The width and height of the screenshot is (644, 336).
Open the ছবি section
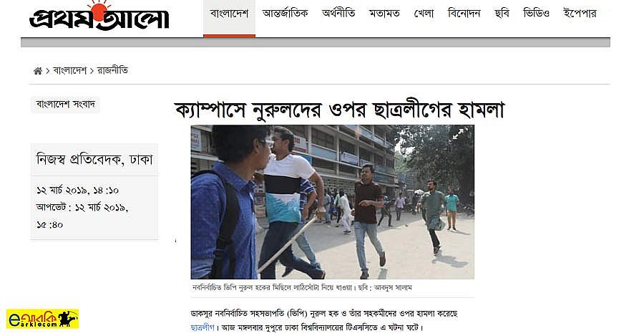tap(502, 14)
